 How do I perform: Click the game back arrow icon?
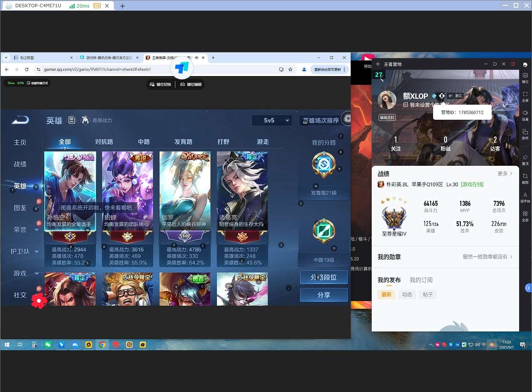(21, 120)
